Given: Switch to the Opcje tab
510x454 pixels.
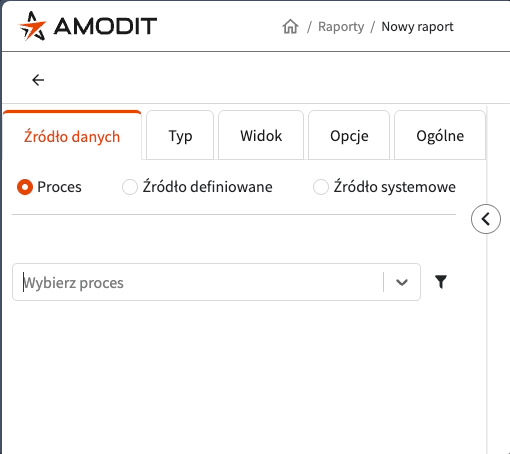Looking at the screenshot, I should 349,135.
